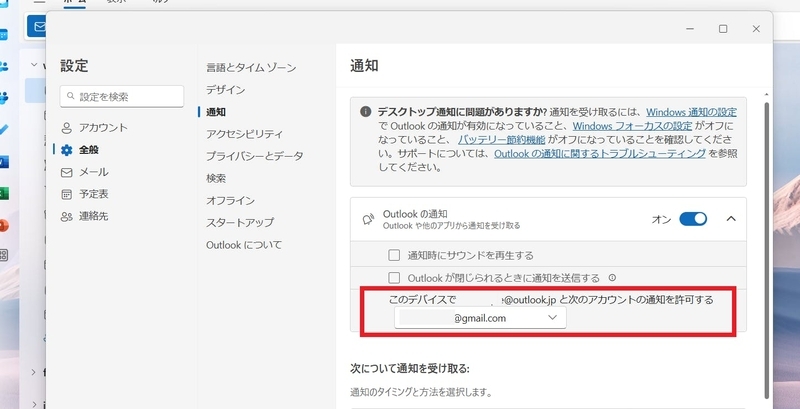This screenshot has height=409, width=800.
Task: Follow the バッテリー節約機能 link
Action: [502, 140]
